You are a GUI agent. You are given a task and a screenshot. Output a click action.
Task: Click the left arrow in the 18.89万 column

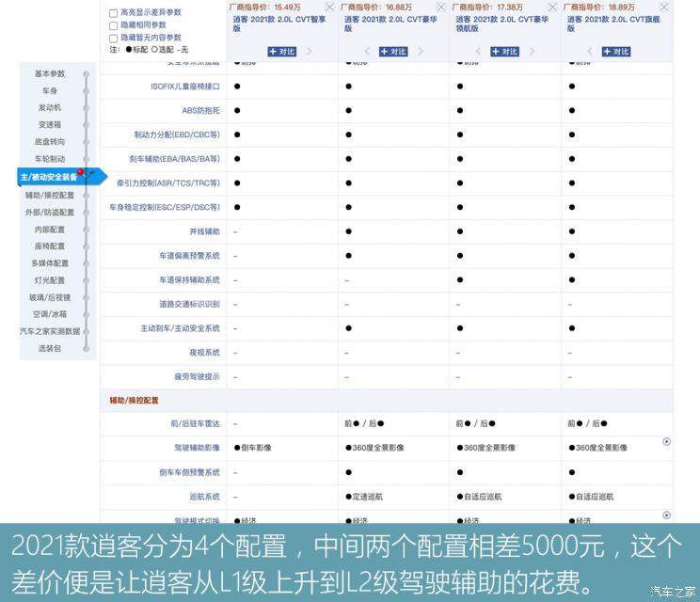(590, 52)
